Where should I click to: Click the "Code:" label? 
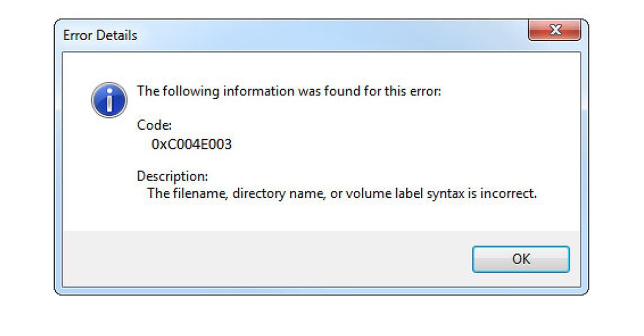coord(155,125)
